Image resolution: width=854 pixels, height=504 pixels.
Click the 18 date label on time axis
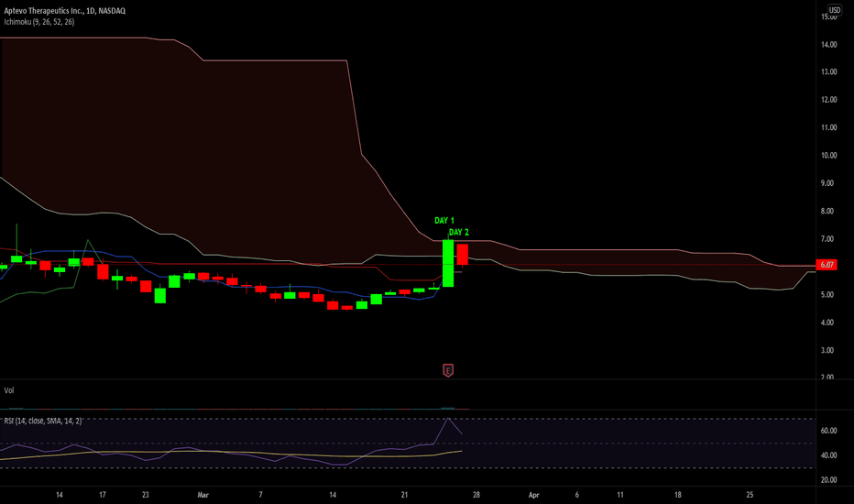pyautogui.click(x=677, y=495)
